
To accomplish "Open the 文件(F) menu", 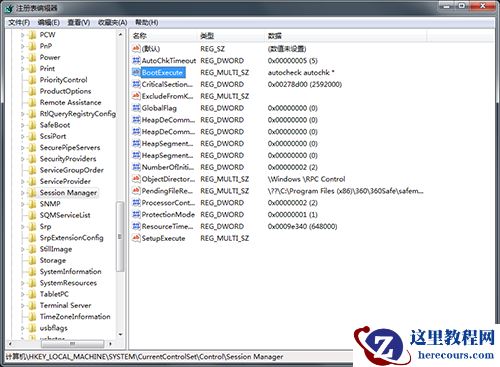I will [19, 22].
